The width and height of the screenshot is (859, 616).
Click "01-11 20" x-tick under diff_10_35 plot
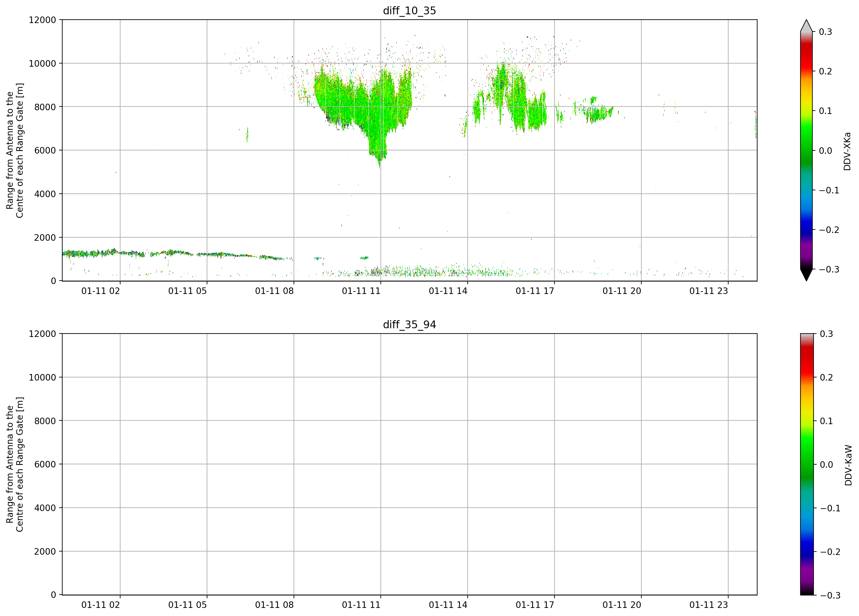coord(622,291)
